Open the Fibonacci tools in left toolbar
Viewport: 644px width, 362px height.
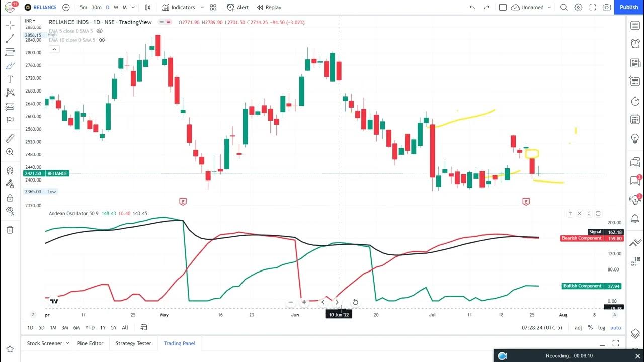pos(10,52)
